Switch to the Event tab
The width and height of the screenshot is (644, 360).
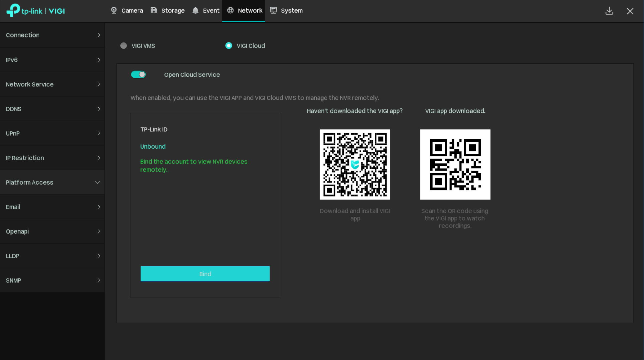point(206,11)
